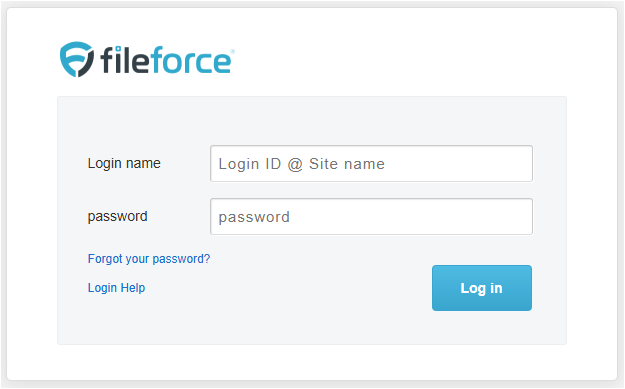Submit with the blue Log in button

[482, 288]
